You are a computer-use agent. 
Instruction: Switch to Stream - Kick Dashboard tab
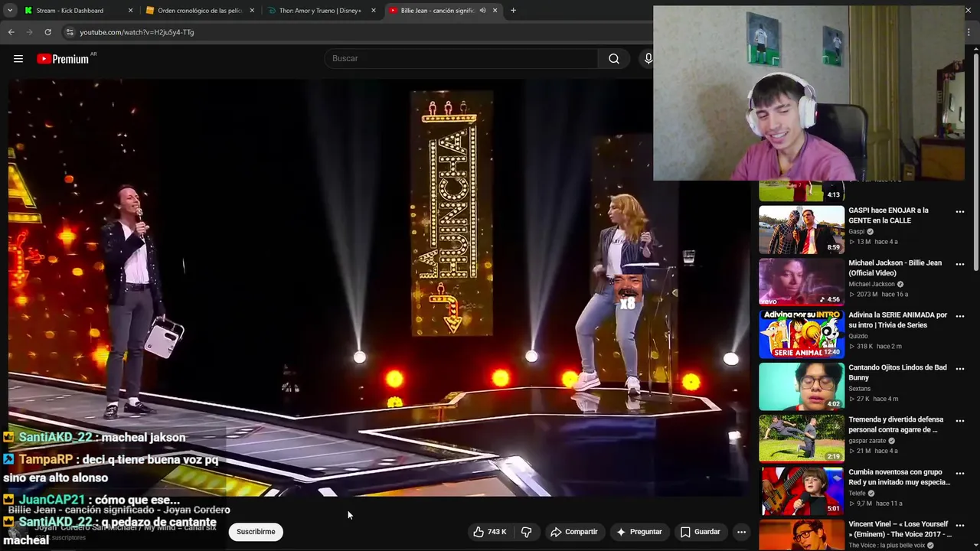[x=70, y=11]
